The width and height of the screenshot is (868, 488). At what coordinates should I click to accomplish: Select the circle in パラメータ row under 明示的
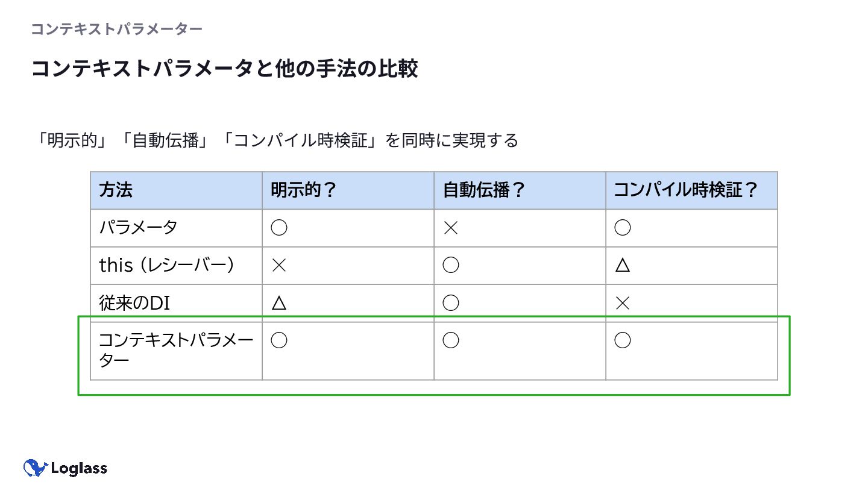coord(278,228)
